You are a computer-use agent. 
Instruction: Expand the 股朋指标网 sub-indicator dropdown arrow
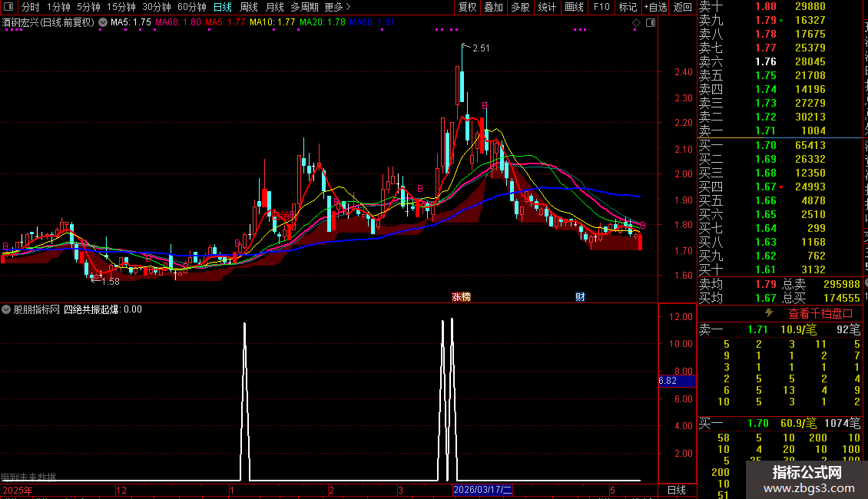[x=6, y=309]
